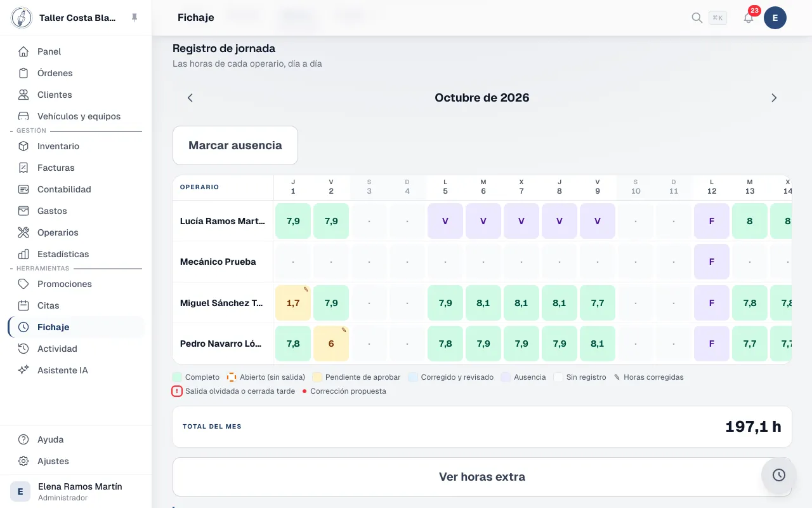Open Promociones tag icon
Viewport: 812px width, 508px height.
23,284
